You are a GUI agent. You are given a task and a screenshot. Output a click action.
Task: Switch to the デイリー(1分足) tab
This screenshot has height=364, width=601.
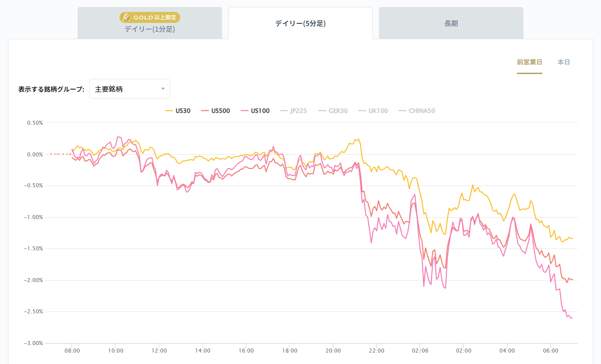tap(150, 29)
